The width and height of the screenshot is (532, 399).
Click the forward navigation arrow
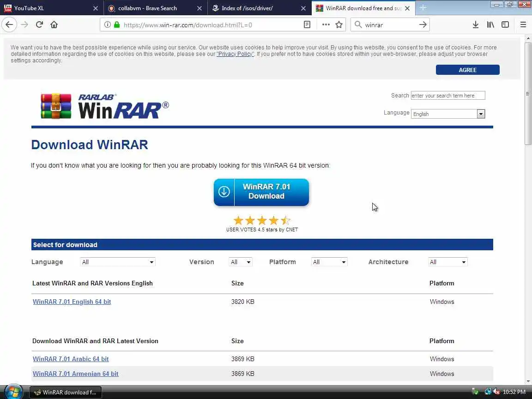click(x=24, y=25)
